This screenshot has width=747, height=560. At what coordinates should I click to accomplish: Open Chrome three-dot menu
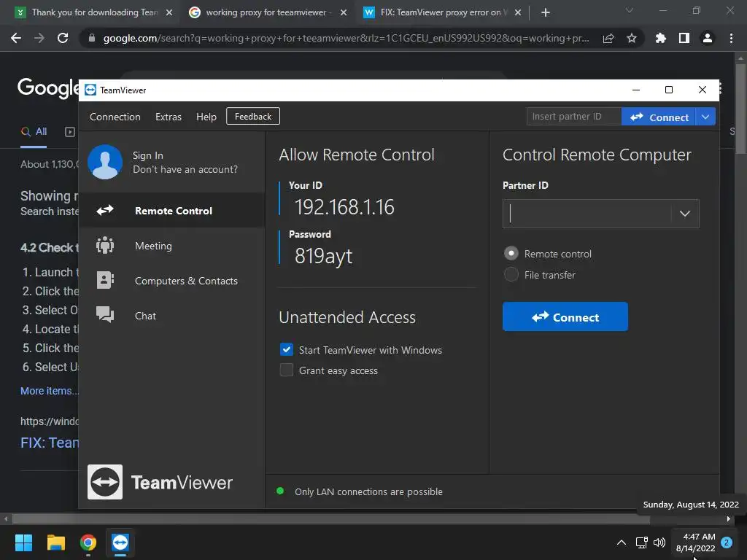coord(731,38)
